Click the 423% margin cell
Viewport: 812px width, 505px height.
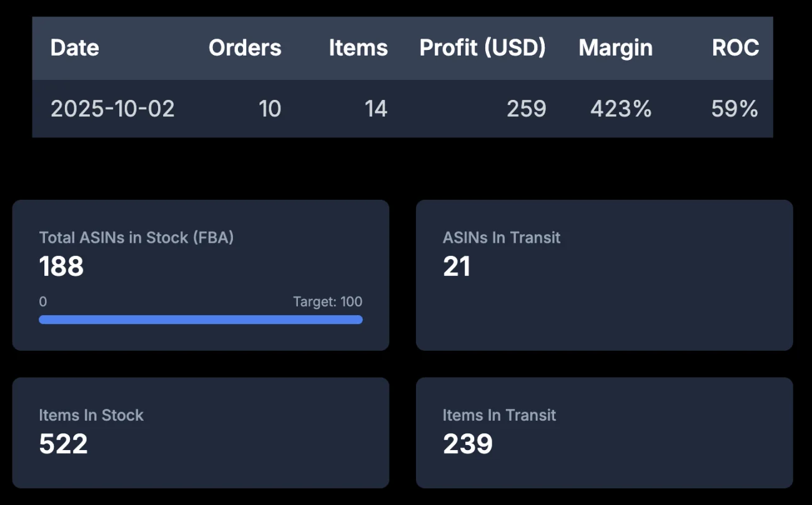point(621,109)
